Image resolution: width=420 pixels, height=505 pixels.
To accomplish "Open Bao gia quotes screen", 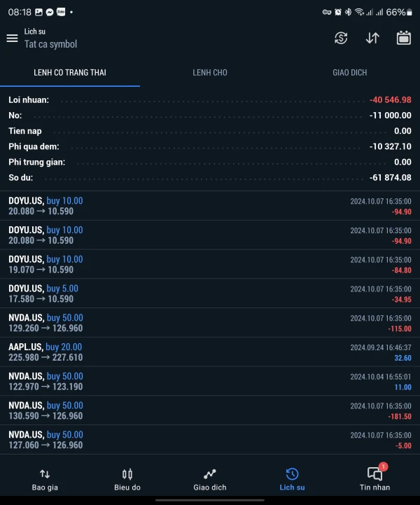I will click(45, 479).
